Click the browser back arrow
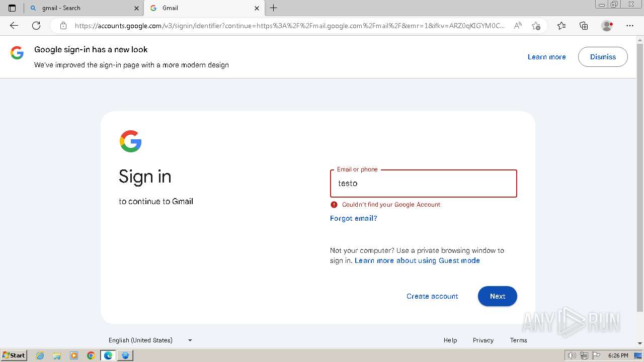This screenshot has height=362, width=644. [x=14, y=26]
